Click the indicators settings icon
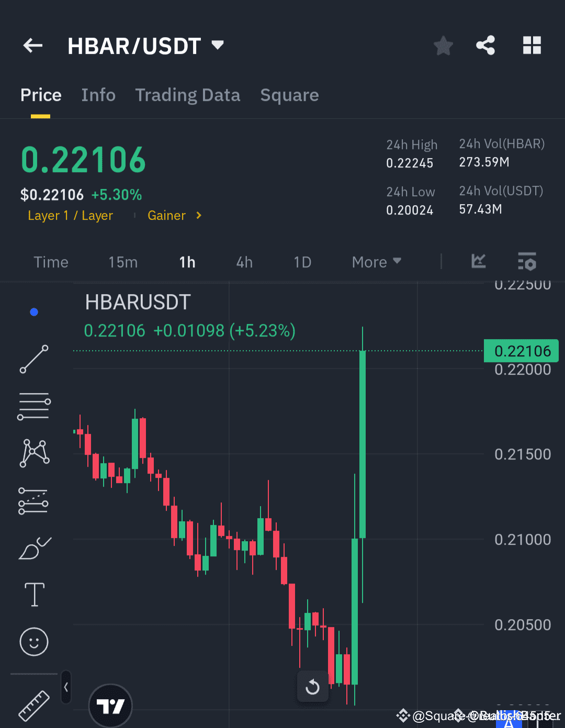 (527, 262)
